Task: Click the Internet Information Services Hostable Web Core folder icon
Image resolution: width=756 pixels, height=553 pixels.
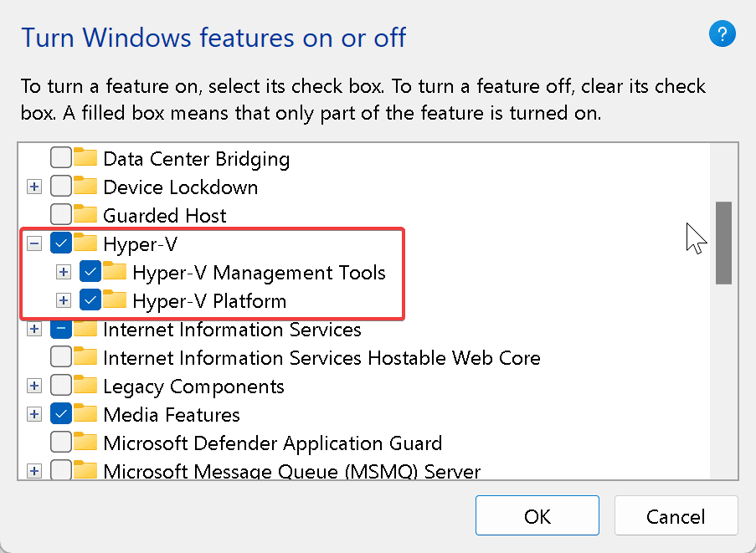Action: (86, 356)
